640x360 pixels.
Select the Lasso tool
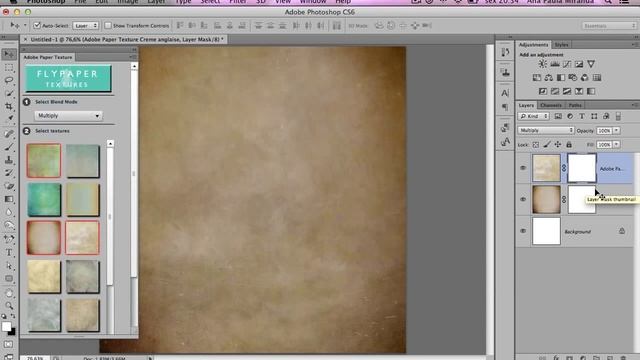click(x=9, y=80)
